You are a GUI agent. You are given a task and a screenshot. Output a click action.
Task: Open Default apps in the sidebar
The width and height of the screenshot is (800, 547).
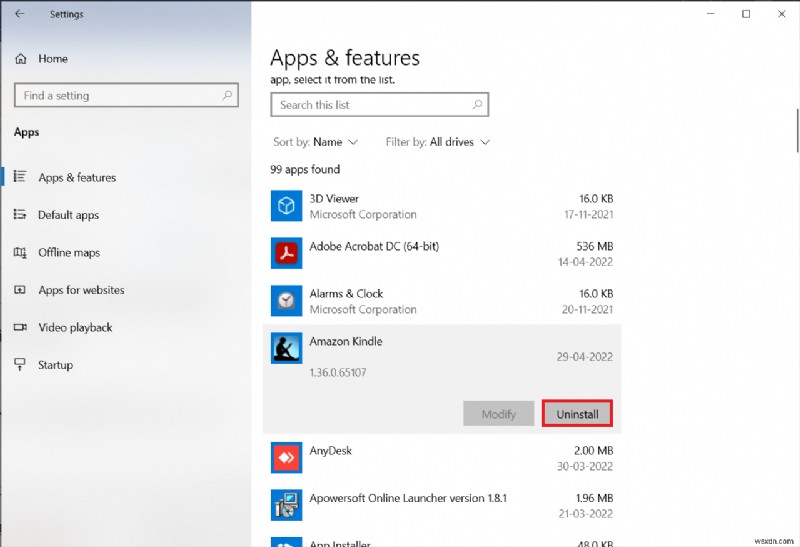tap(68, 215)
